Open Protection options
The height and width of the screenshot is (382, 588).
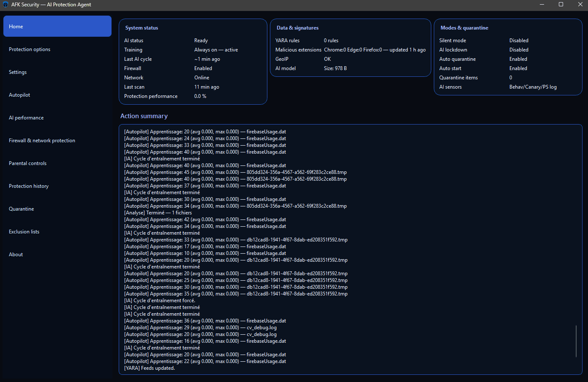pos(30,49)
